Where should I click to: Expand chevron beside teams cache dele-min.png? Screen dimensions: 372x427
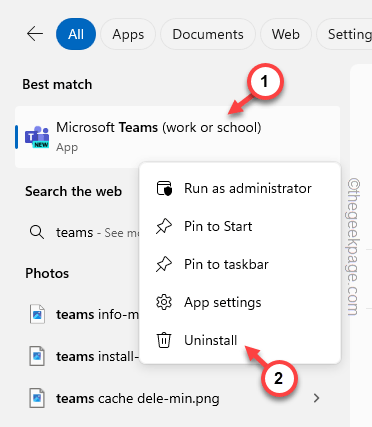[x=316, y=398]
